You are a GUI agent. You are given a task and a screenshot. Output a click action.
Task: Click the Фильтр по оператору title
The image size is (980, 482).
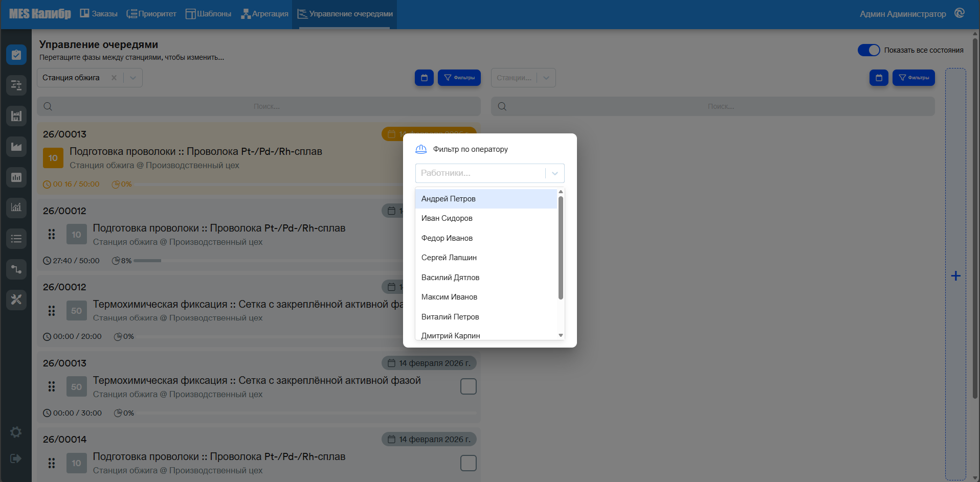(x=471, y=149)
